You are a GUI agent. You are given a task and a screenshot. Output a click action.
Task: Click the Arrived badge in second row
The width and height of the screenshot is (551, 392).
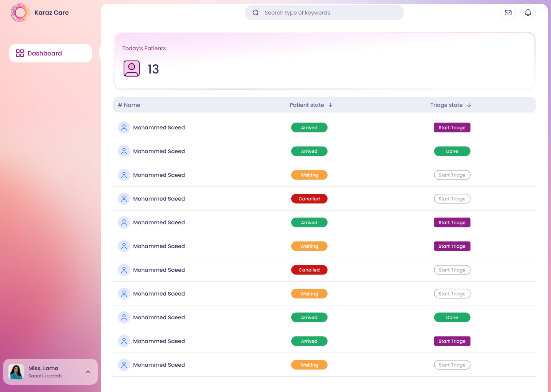coord(309,151)
